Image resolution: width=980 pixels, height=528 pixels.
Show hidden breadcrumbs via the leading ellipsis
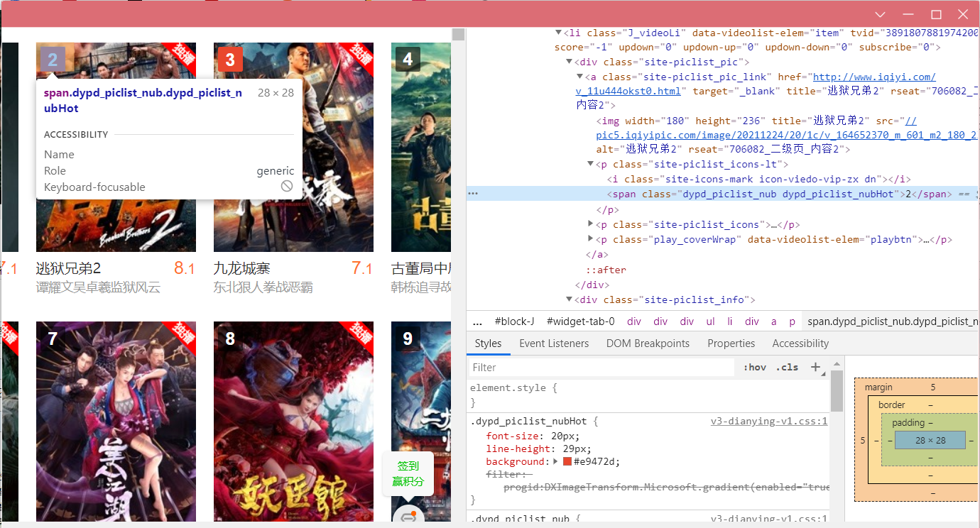[477, 321]
